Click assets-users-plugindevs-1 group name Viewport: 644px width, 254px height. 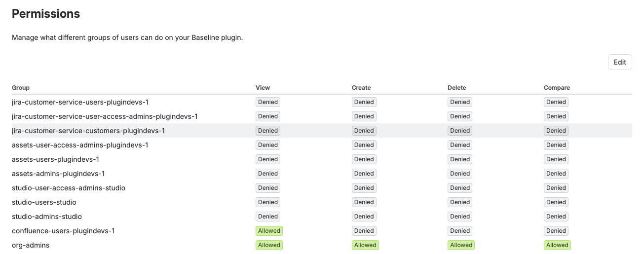[55, 159]
